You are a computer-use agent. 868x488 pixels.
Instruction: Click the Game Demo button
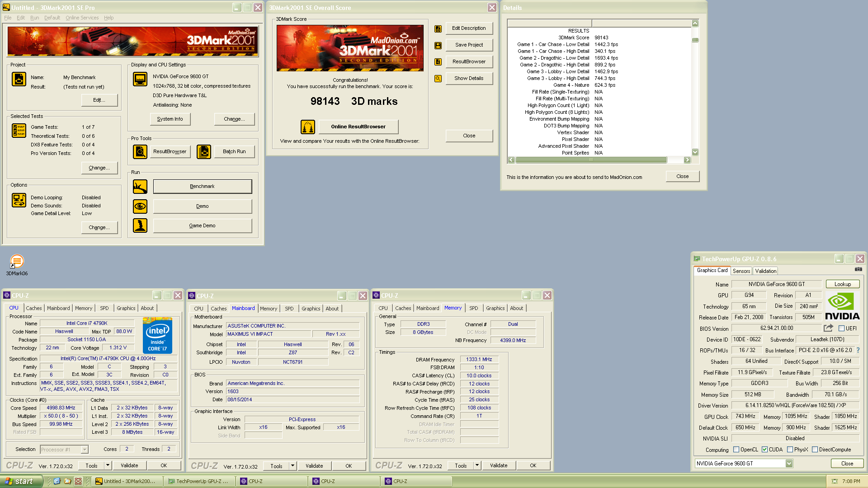203,225
